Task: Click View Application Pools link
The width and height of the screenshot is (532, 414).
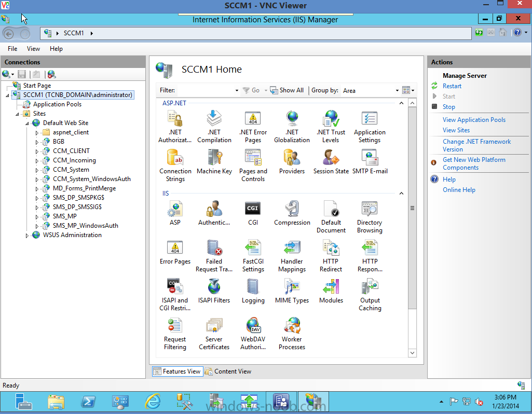Action: (x=474, y=120)
